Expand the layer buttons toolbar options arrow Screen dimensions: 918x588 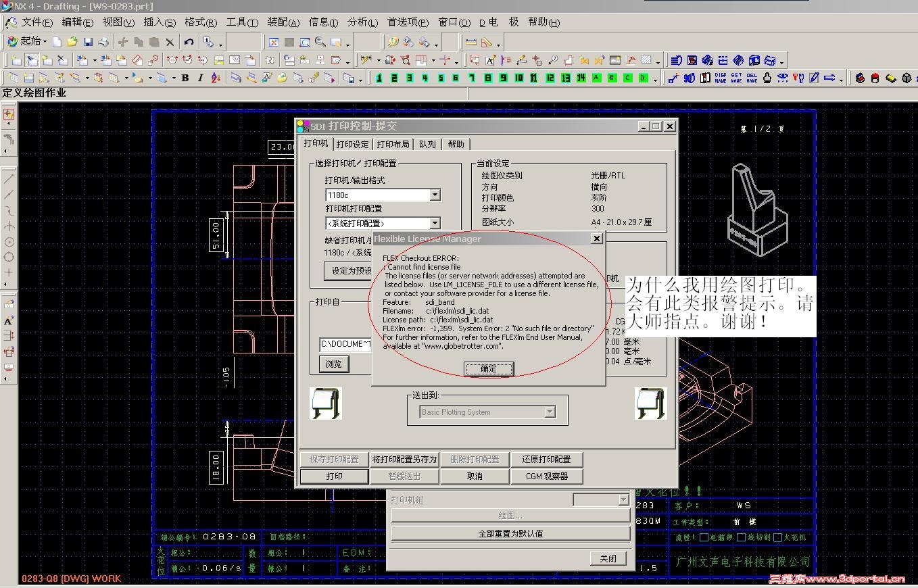point(656,80)
